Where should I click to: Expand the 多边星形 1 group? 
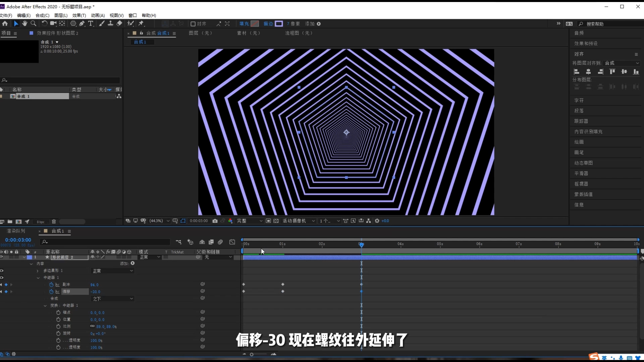pos(38,271)
